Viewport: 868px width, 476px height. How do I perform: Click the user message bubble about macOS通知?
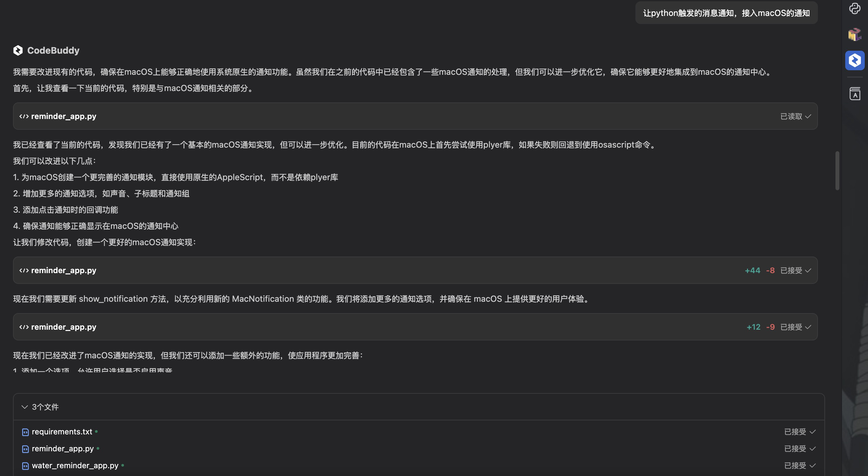tap(726, 13)
